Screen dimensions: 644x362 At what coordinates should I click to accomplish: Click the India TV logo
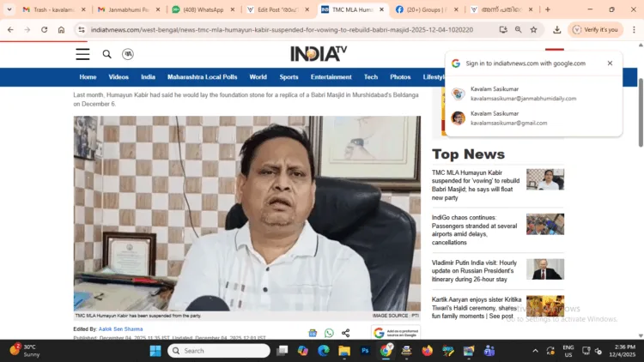(317, 54)
